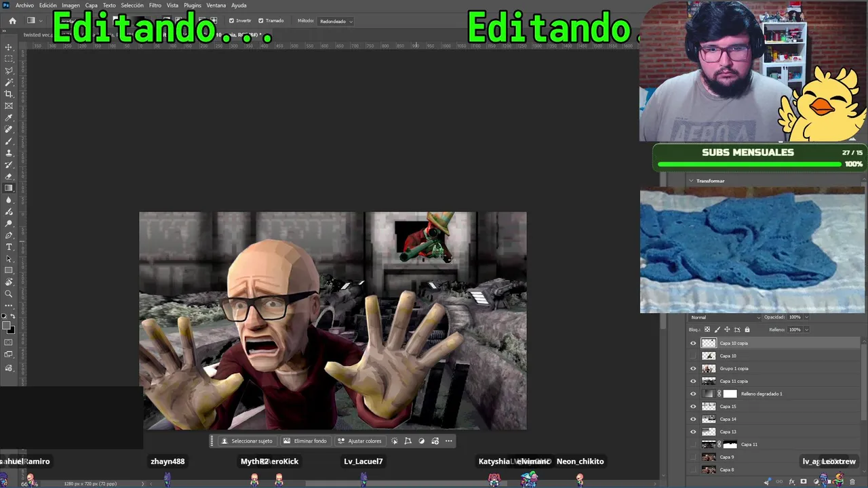Screen dimensions: 868x488
Task: Click the Capa 11 layer mask thumbnail
Action: 730,445
